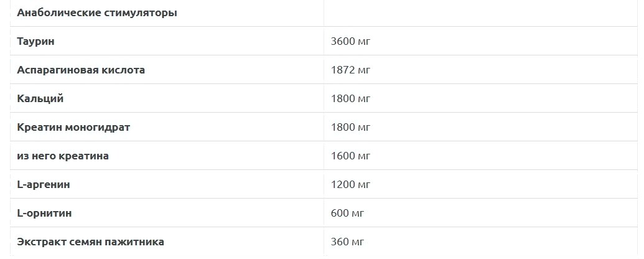Click the '3600 мг' value
Image resolution: width=644 pixels, height=259 pixels.
(x=351, y=42)
